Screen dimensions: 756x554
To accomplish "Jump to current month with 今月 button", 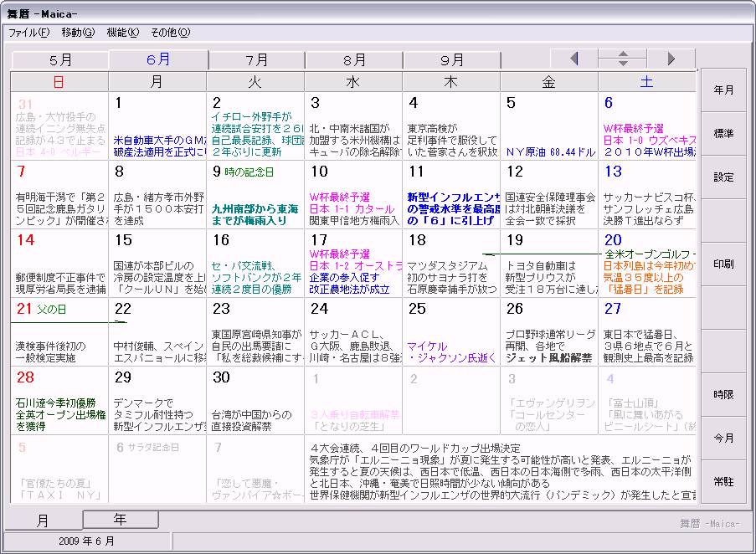I will pyautogui.click(x=723, y=439).
